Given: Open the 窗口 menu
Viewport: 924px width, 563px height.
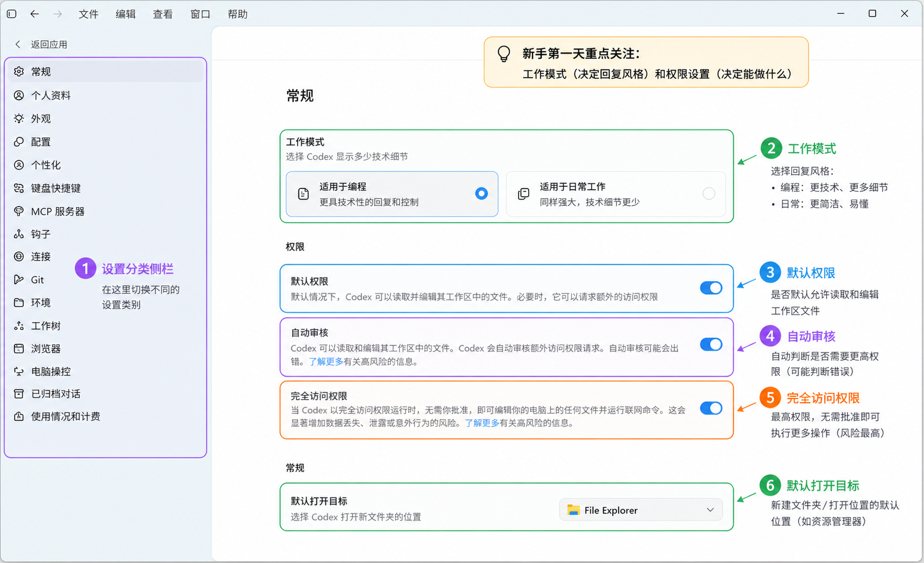Looking at the screenshot, I should 200,14.
